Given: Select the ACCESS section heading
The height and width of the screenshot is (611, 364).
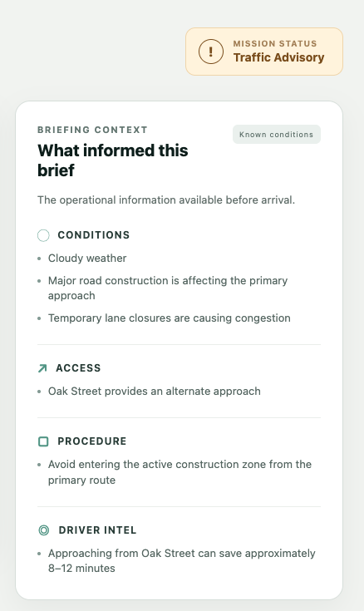Looking at the screenshot, I should click(78, 367).
